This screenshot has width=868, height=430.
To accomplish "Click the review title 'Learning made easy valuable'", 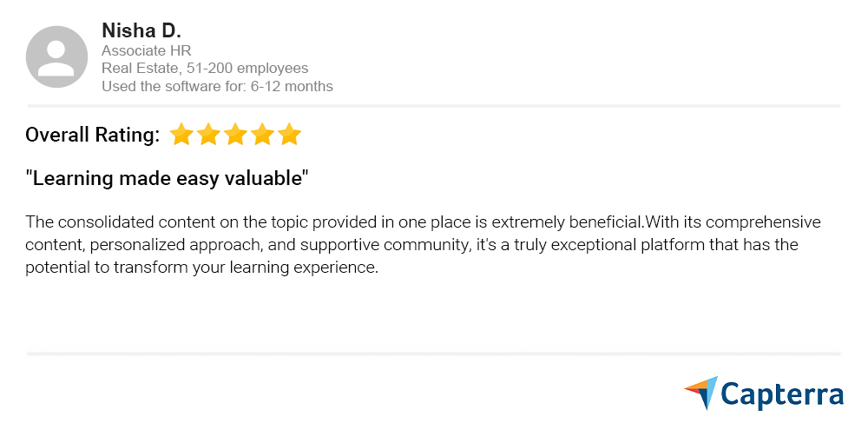I will tap(168, 179).
